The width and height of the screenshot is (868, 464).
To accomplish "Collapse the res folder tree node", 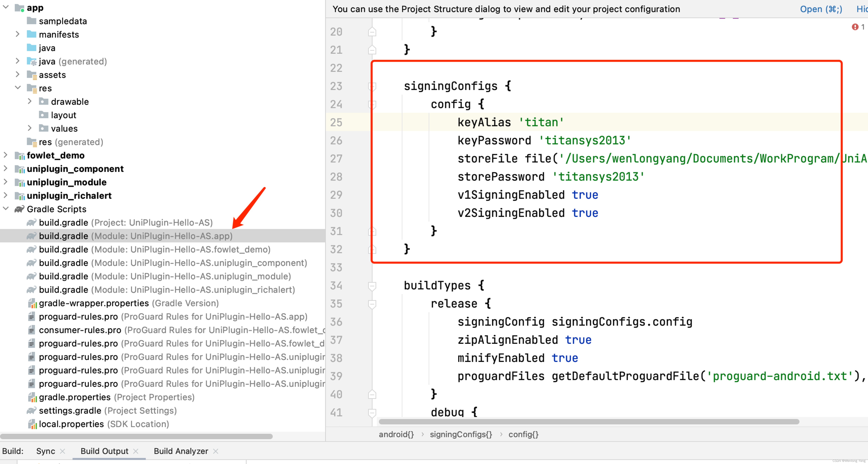I will coord(18,88).
